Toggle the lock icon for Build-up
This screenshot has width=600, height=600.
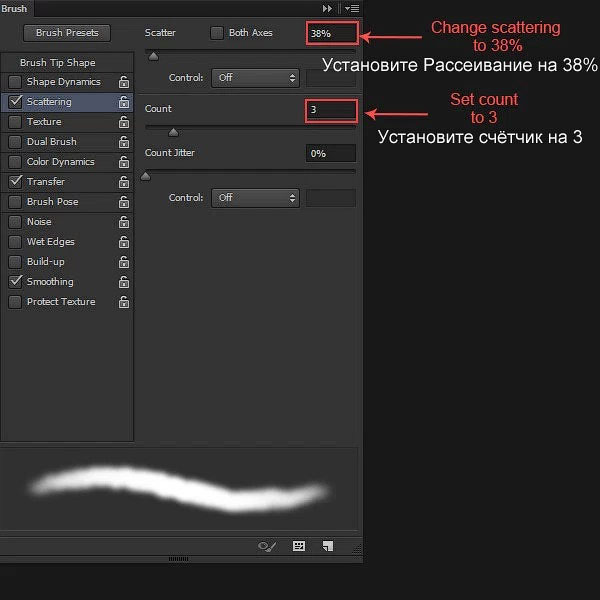pos(124,262)
